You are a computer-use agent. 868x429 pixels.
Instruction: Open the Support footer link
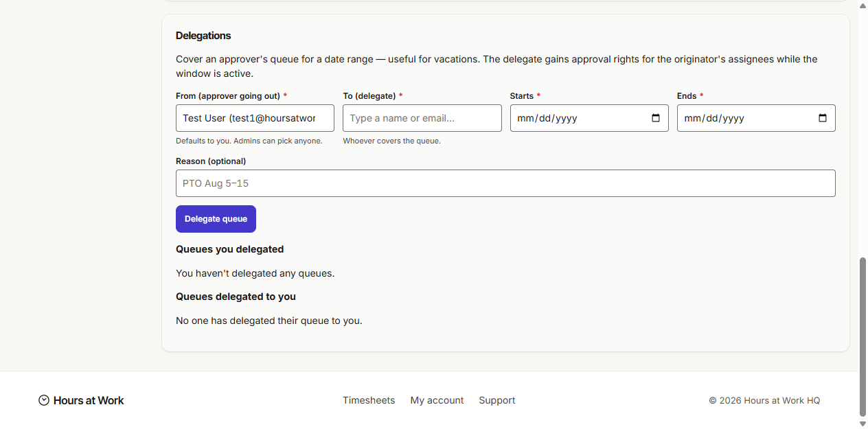pyautogui.click(x=497, y=400)
